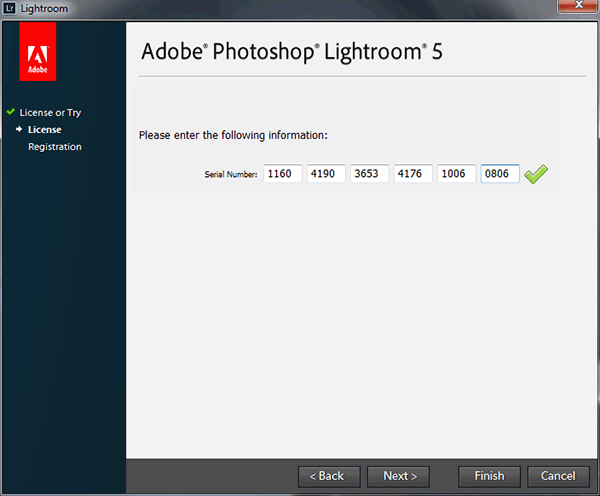Click the serial field containing 4176

point(413,174)
